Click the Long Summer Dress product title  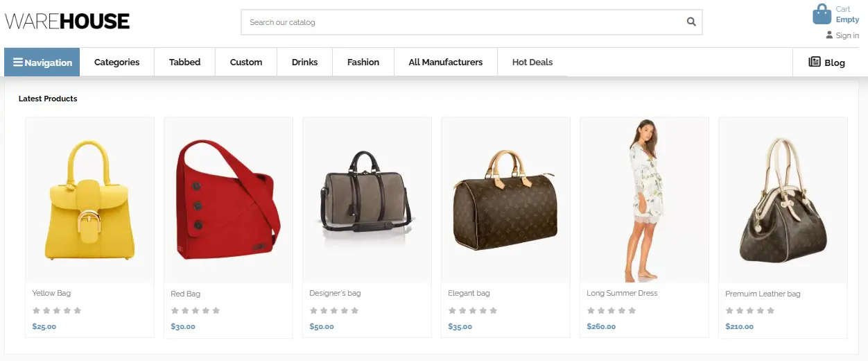click(622, 294)
